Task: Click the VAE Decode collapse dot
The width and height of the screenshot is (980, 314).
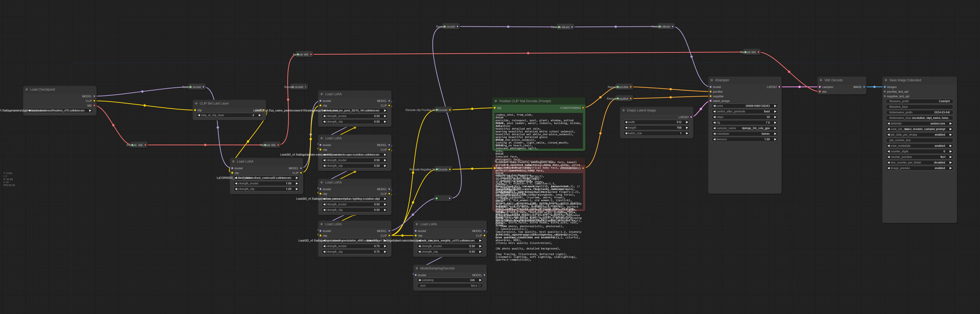Action: click(821, 80)
